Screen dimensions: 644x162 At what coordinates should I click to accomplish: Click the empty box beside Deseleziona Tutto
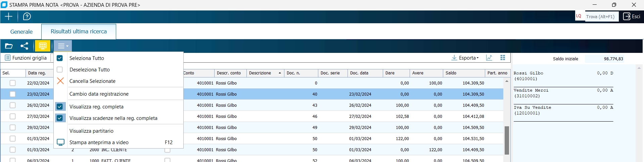[60, 69]
